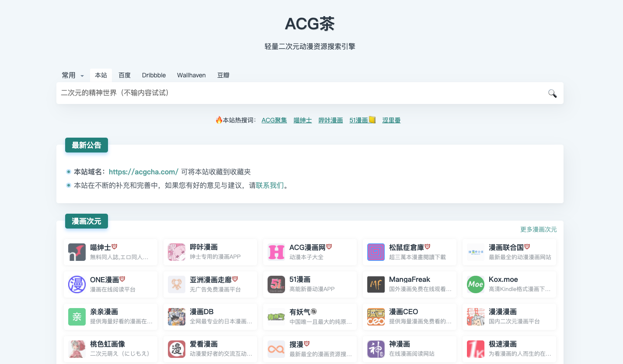Open the 51漫画 hot search link
Screen dimensions: 623x364
click(x=362, y=120)
